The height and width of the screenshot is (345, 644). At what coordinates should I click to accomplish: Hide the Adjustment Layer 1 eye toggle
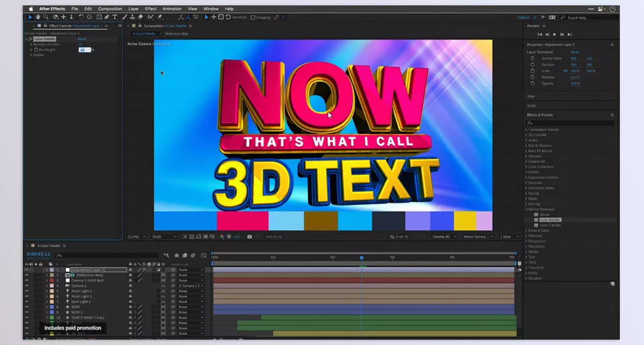[27, 270]
